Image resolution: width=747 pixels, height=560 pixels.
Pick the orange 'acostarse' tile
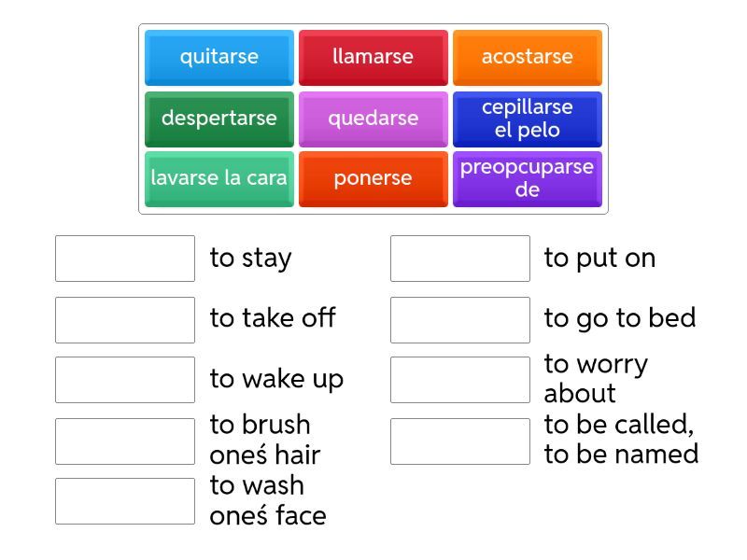tap(527, 57)
